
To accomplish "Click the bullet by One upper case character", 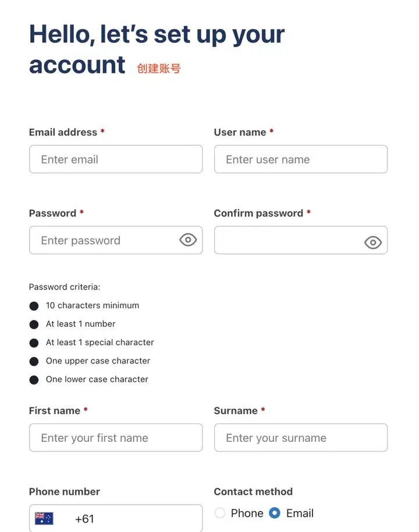I will [34, 361].
